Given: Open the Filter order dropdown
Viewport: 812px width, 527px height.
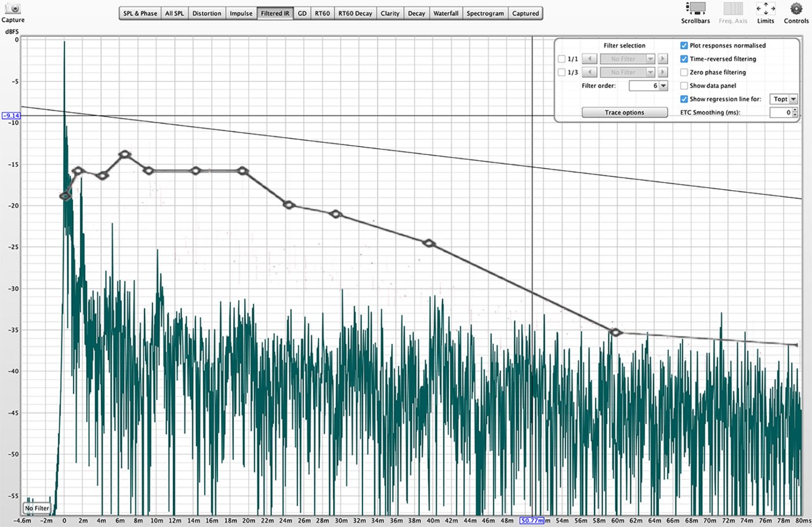Looking at the screenshot, I should click(x=664, y=85).
